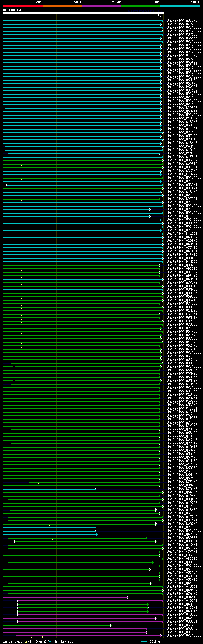Click the UniRef100_Q9M2L8 label
The image size is (203, 644).
coord(182,265)
